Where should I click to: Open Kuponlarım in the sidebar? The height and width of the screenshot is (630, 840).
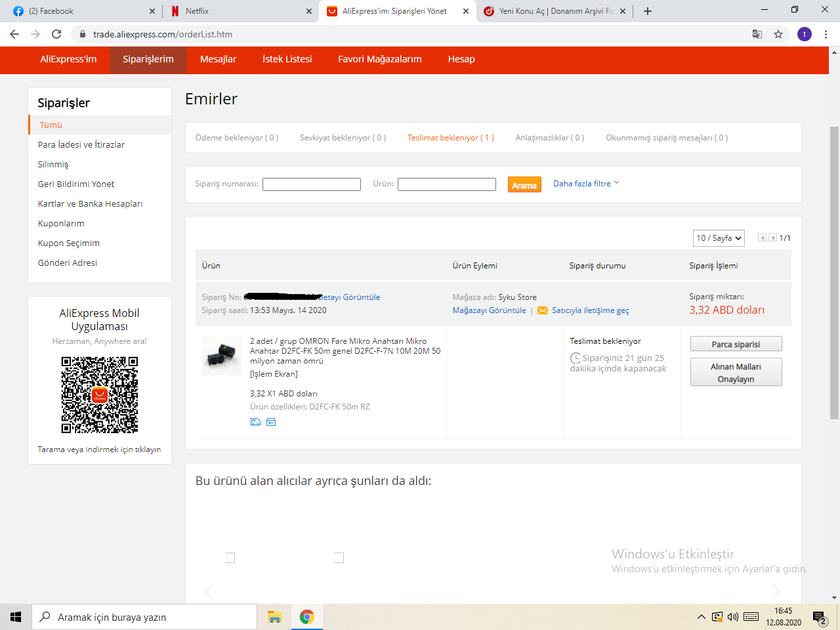click(x=61, y=223)
